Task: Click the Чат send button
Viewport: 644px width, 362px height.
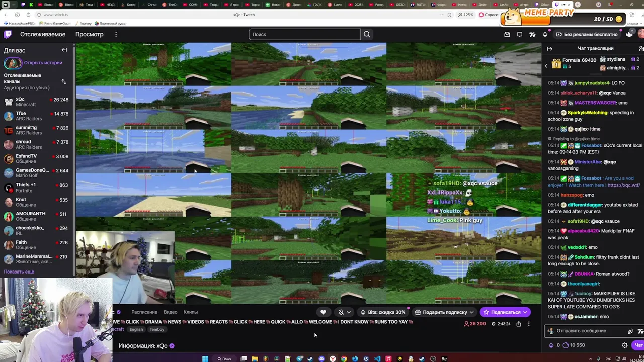Action: point(639,345)
